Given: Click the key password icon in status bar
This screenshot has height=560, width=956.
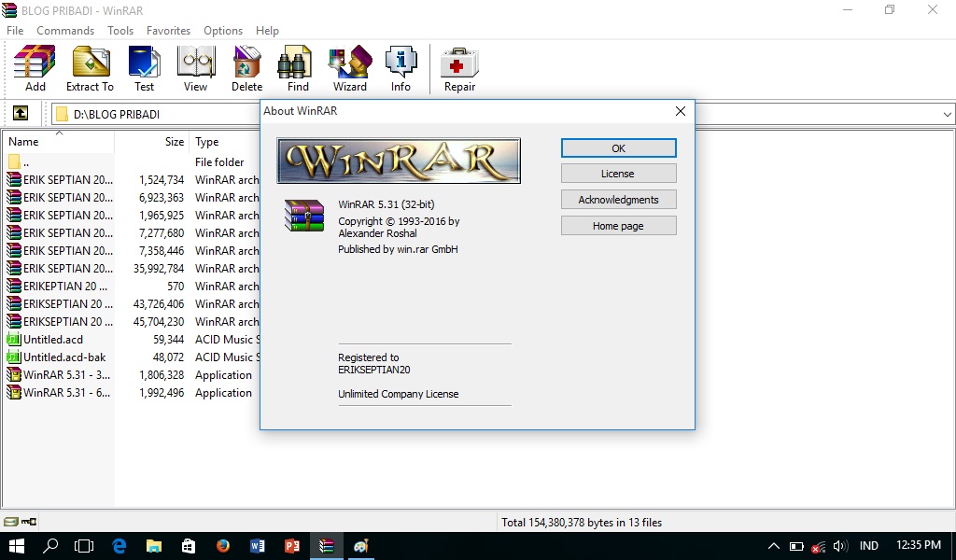Looking at the screenshot, I should click(29, 522).
